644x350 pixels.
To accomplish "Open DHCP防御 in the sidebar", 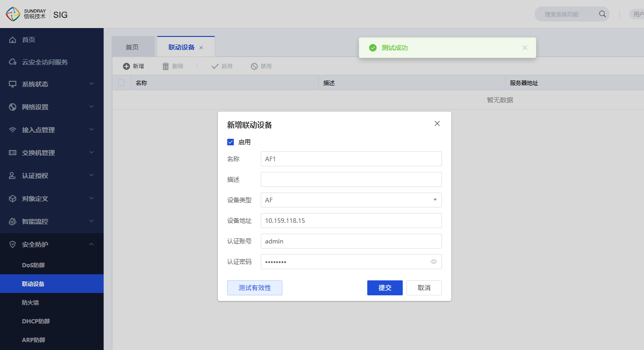I will [x=52, y=321].
